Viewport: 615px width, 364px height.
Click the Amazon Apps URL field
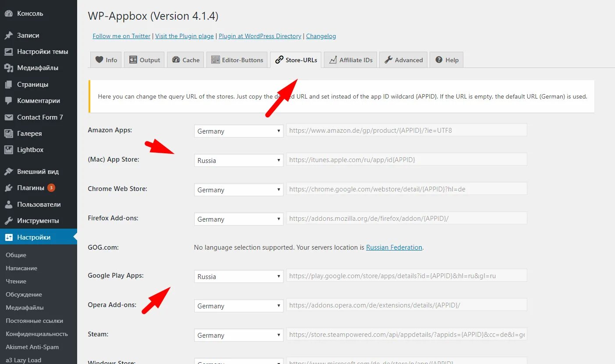click(407, 130)
